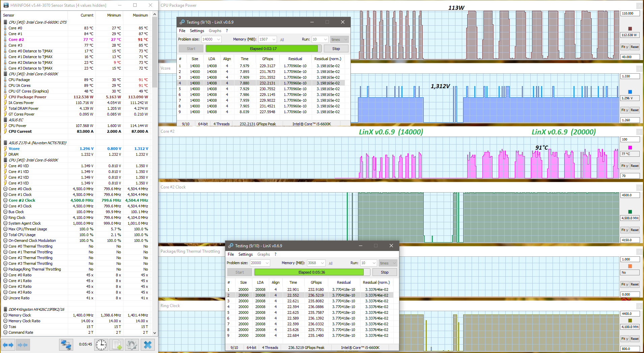Image resolution: width=644 pixels, height=353 pixels.
Task: Click the lightning icon beside CPU Current
Action: 5,131
